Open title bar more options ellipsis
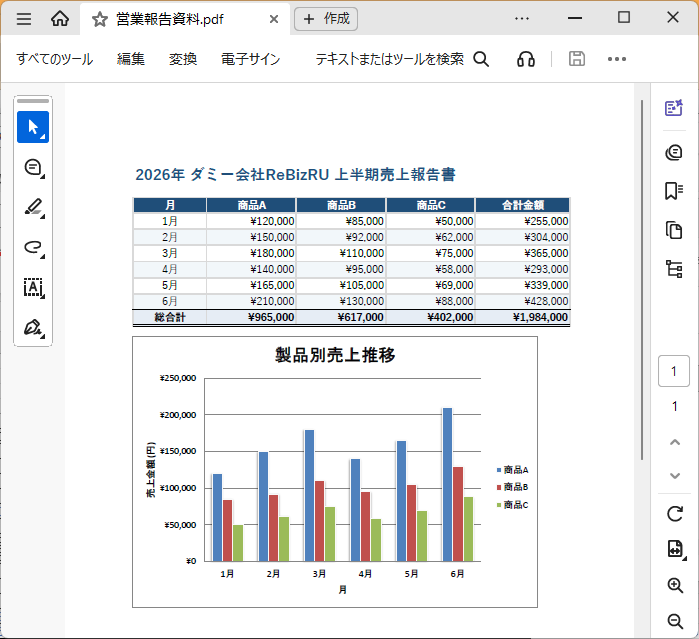The height and width of the screenshot is (639, 699). [522, 19]
